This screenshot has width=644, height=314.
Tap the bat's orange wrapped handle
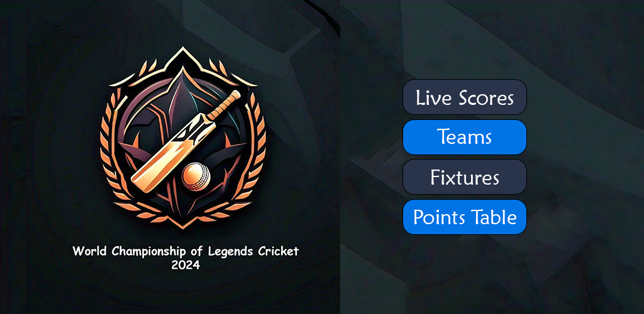point(224,105)
